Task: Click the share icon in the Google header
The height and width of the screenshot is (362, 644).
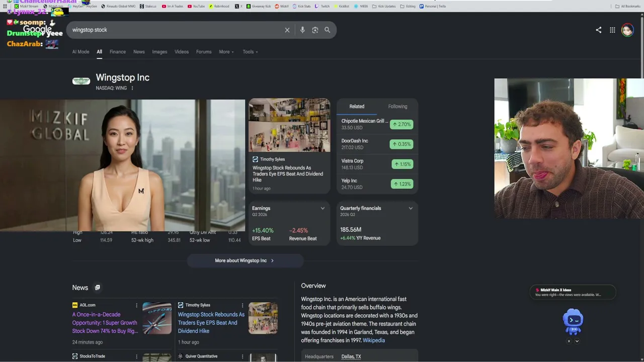Action: tap(599, 30)
